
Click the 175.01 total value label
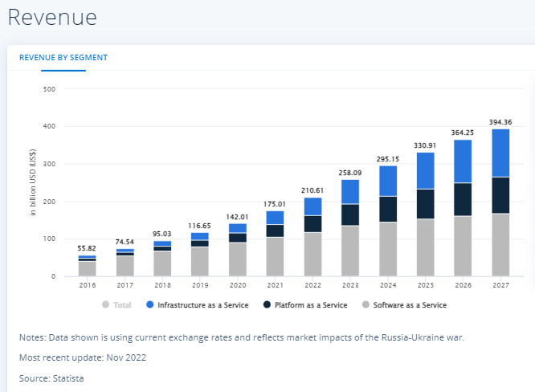[x=275, y=204]
